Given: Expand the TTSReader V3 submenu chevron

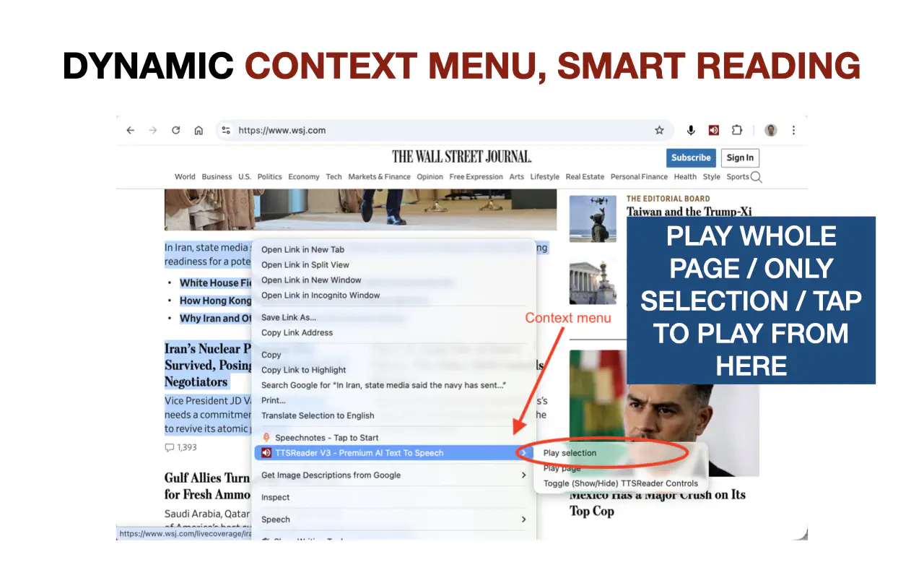Looking at the screenshot, I should [x=525, y=452].
